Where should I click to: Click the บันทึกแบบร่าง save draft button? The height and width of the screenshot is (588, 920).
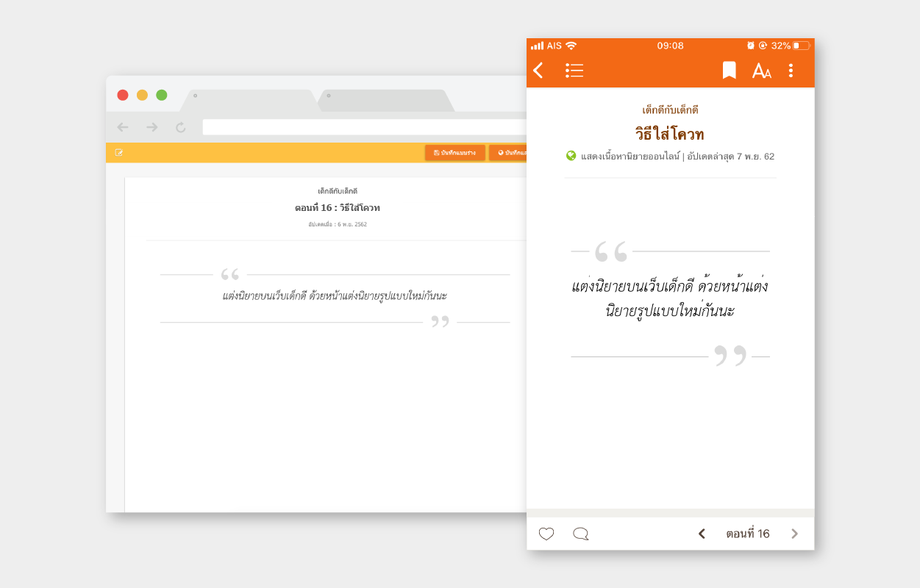[454, 153]
